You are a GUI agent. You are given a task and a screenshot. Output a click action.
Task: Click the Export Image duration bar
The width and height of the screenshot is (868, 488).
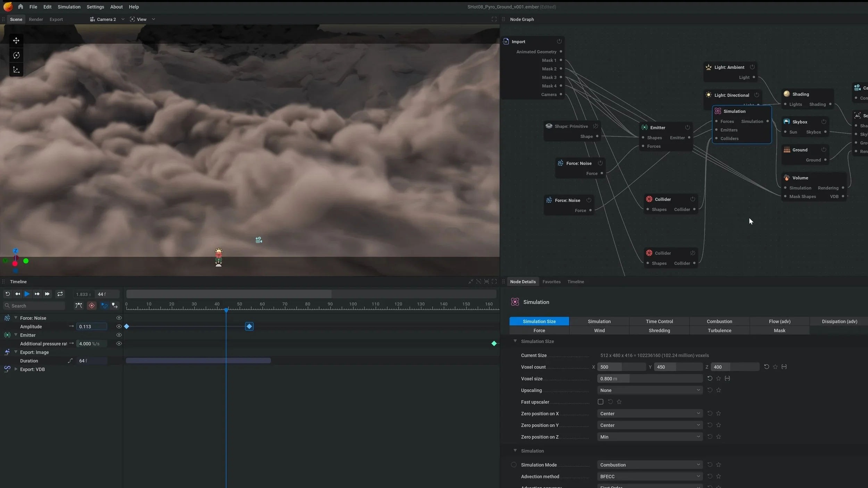click(x=198, y=361)
